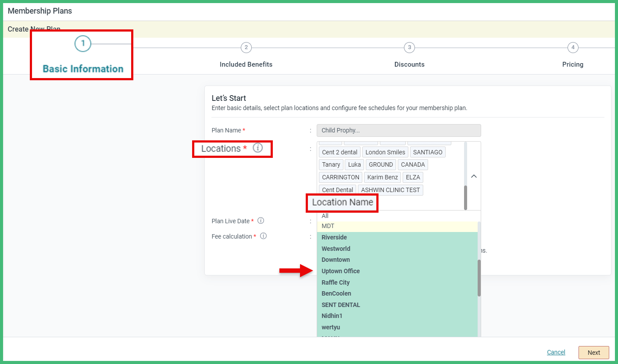Click the info icon beside Plan Live Date
Image resolution: width=618 pixels, height=364 pixels.
[261, 221]
